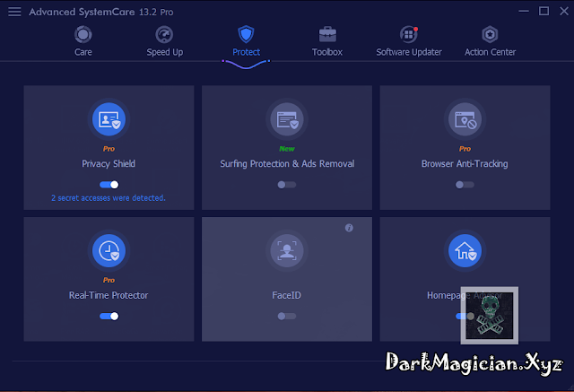Open the Browser Anti-Tracking icon
This screenshot has height=392, width=574.
click(465, 119)
